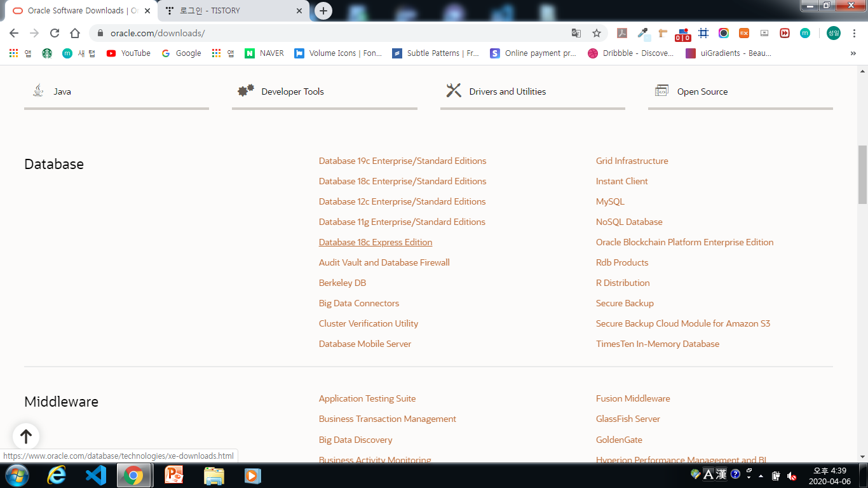
Task: Open the rainbow circle camera extension
Action: (724, 33)
